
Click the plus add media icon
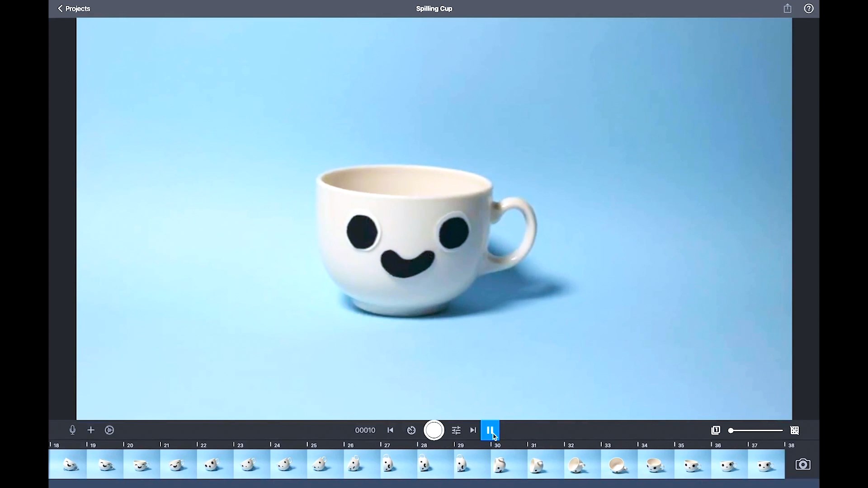coord(91,430)
